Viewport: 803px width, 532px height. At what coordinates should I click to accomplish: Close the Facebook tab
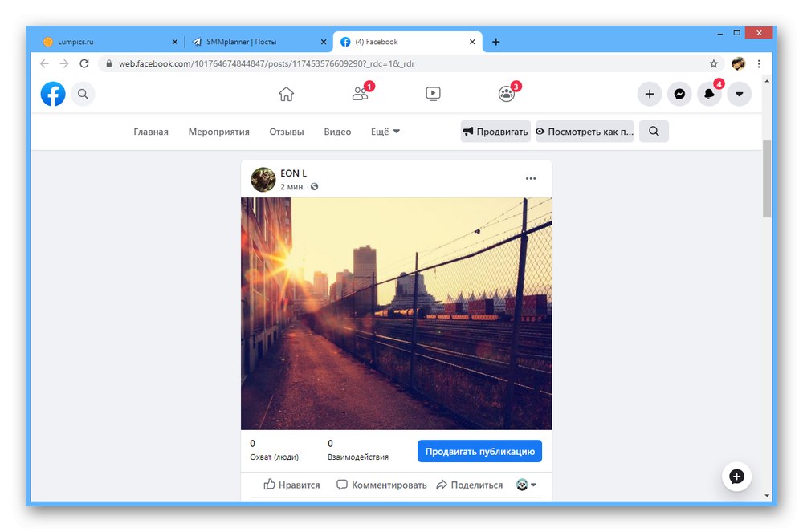(472, 42)
